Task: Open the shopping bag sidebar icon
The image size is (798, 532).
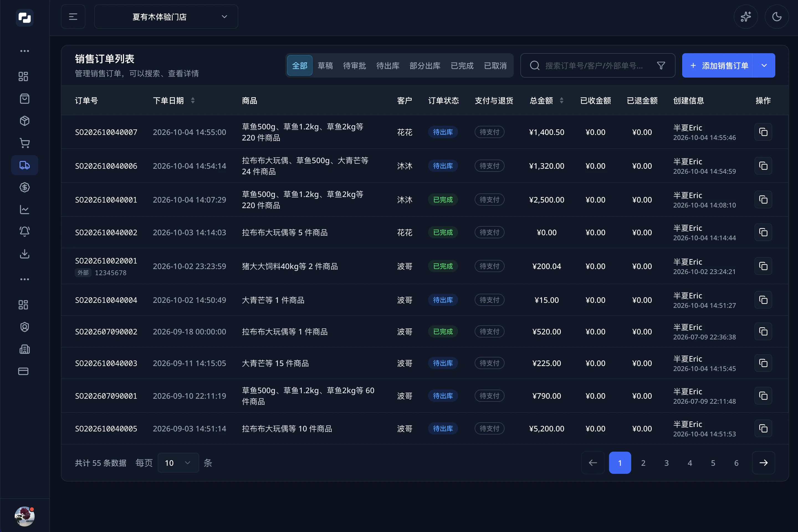Action: (24, 99)
